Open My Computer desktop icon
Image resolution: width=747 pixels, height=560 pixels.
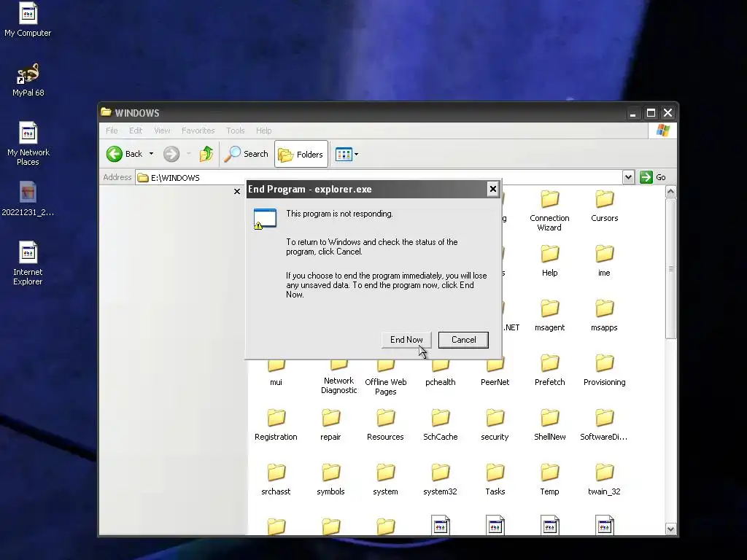[28, 19]
